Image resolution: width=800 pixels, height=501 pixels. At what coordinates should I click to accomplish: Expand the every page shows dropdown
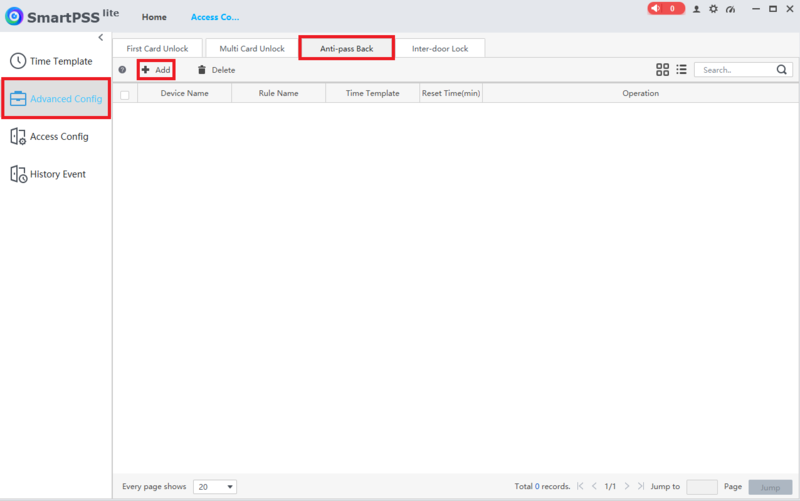point(215,487)
